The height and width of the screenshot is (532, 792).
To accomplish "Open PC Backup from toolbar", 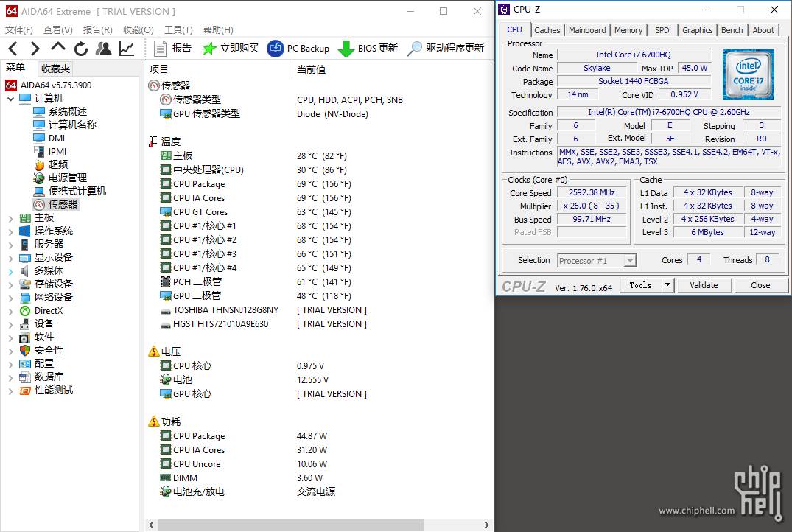I will 298,49.
